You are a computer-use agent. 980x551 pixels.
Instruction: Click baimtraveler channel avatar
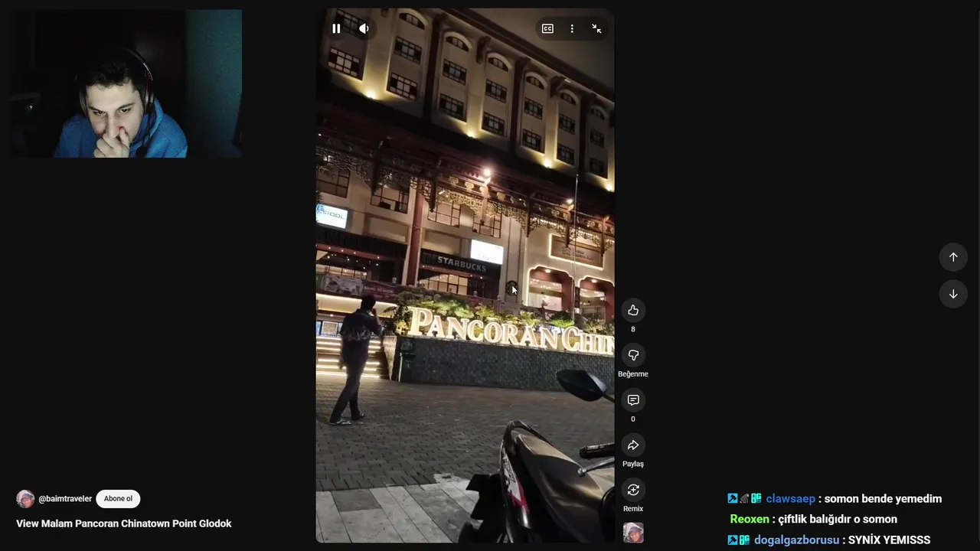coord(25,499)
